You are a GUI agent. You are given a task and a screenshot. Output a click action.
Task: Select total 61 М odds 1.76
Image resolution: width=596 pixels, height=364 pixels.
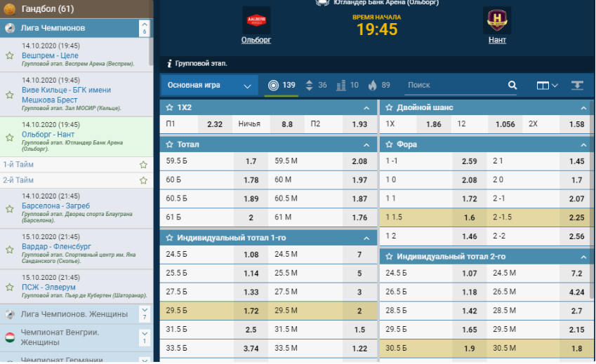pos(359,217)
